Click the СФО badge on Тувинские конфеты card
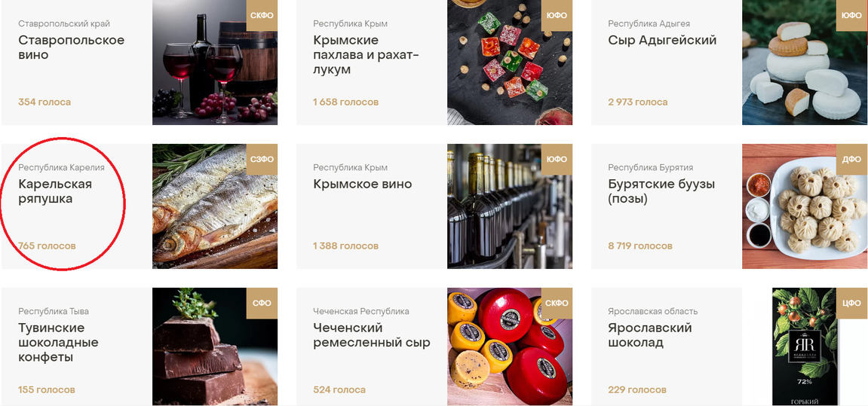 coord(262,303)
